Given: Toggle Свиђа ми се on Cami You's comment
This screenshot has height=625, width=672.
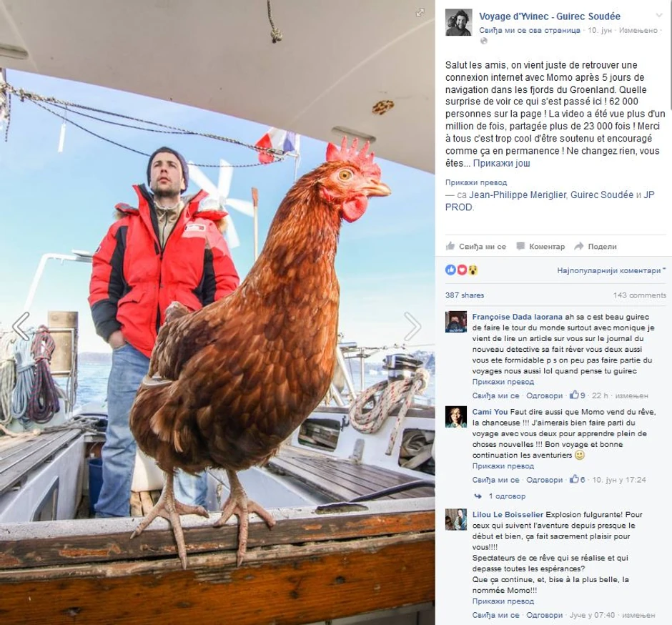Looking at the screenshot, I should [x=495, y=480].
